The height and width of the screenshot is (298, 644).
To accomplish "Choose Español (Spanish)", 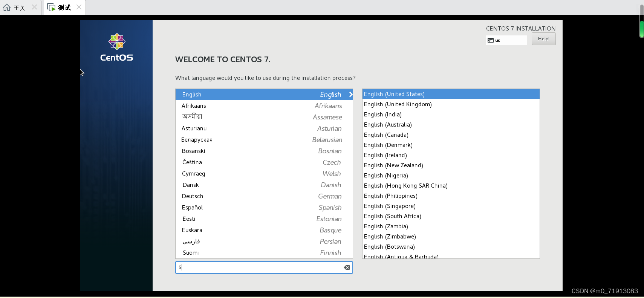I will point(264,208).
